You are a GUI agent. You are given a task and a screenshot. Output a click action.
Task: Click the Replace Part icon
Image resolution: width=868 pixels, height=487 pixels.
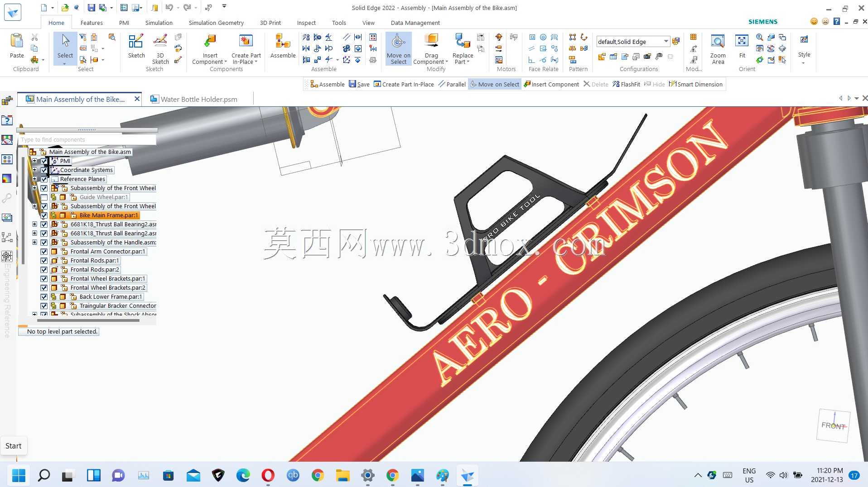pyautogui.click(x=463, y=41)
